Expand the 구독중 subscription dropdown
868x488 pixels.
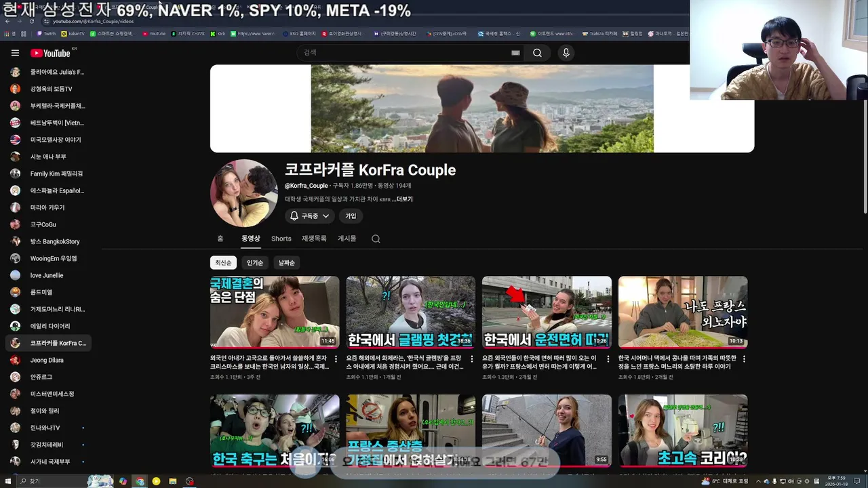pyautogui.click(x=325, y=216)
